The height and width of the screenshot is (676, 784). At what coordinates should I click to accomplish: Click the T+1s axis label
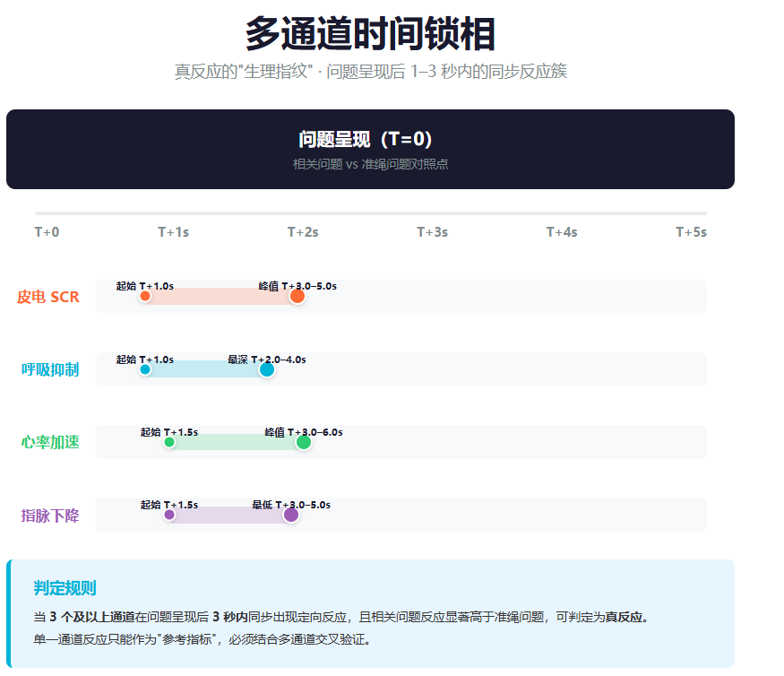click(x=174, y=232)
